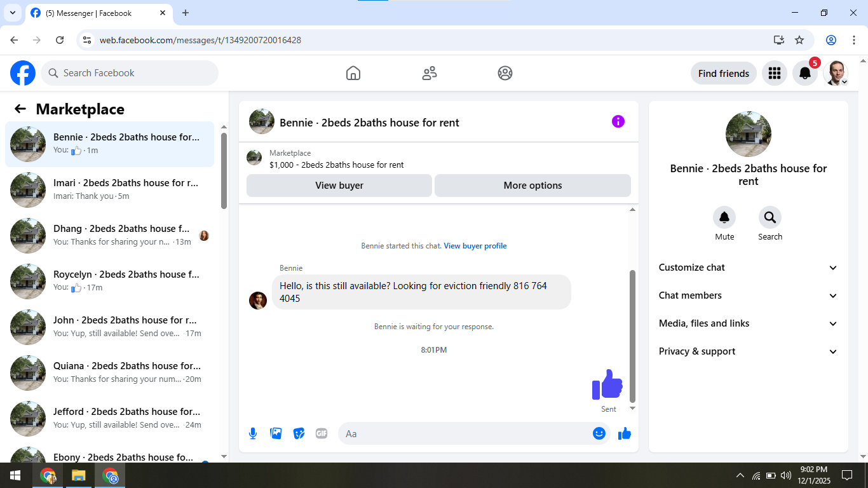View site information icon in address bar
This screenshot has height=488, width=868.
click(x=88, y=40)
